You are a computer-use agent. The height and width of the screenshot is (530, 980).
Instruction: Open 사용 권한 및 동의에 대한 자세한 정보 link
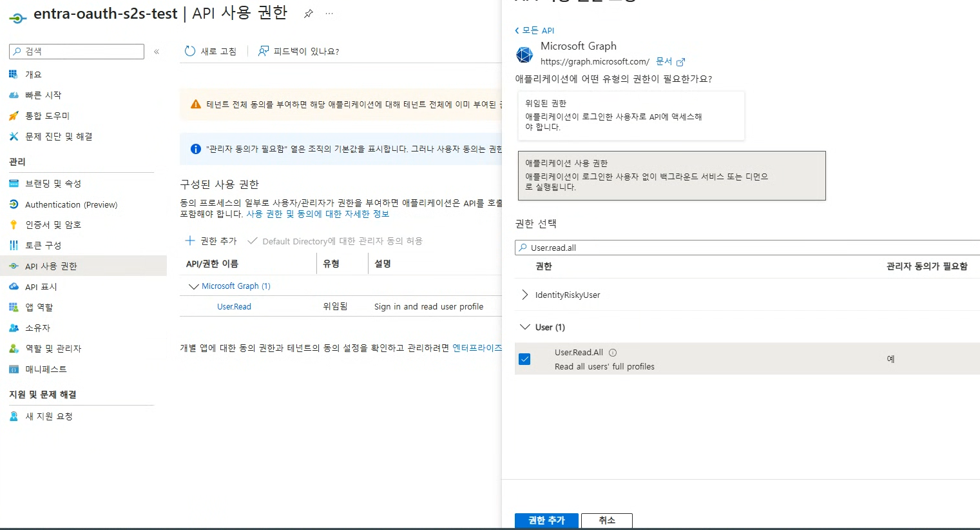point(318,214)
